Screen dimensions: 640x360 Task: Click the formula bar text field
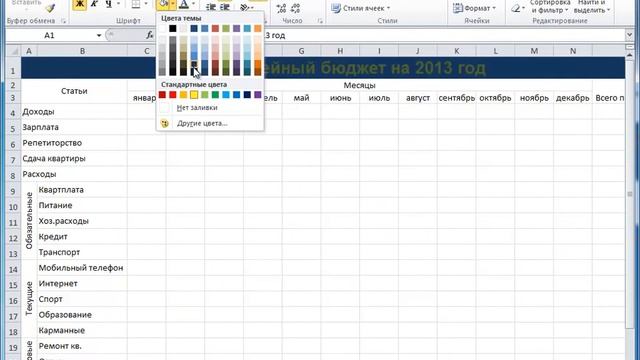point(444,36)
